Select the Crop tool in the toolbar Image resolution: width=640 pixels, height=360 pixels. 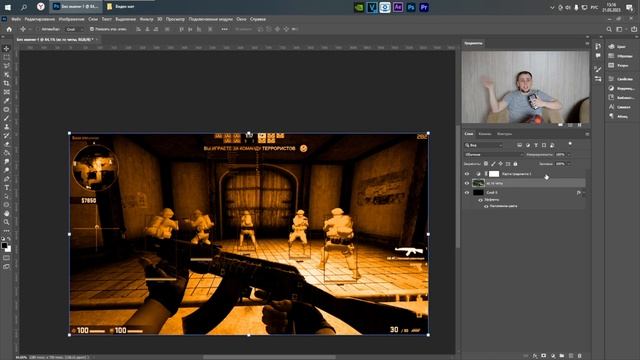click(6, 83)
